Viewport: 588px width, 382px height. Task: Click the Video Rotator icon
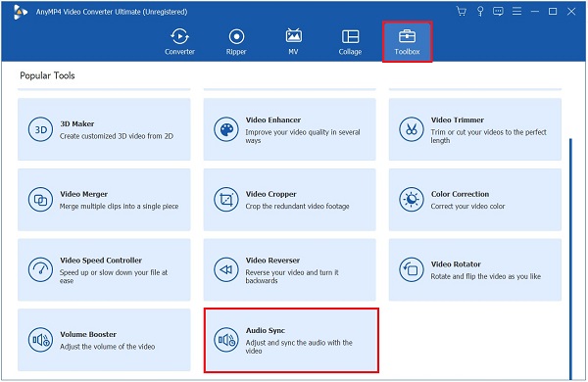[412, 269]
